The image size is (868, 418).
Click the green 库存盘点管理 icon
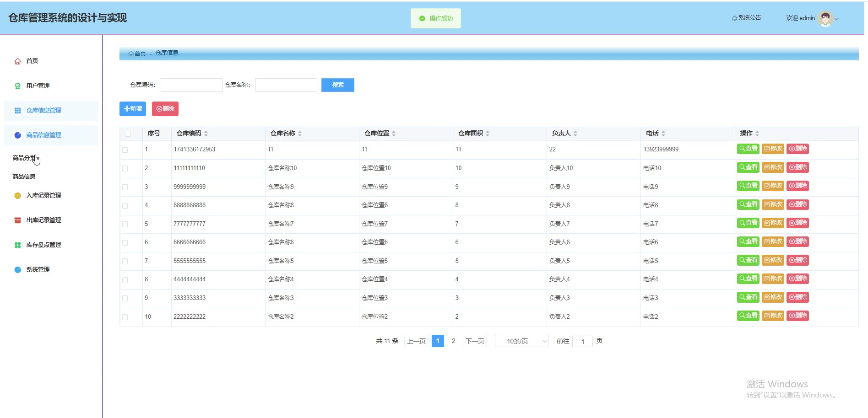[x=17, y=245]
